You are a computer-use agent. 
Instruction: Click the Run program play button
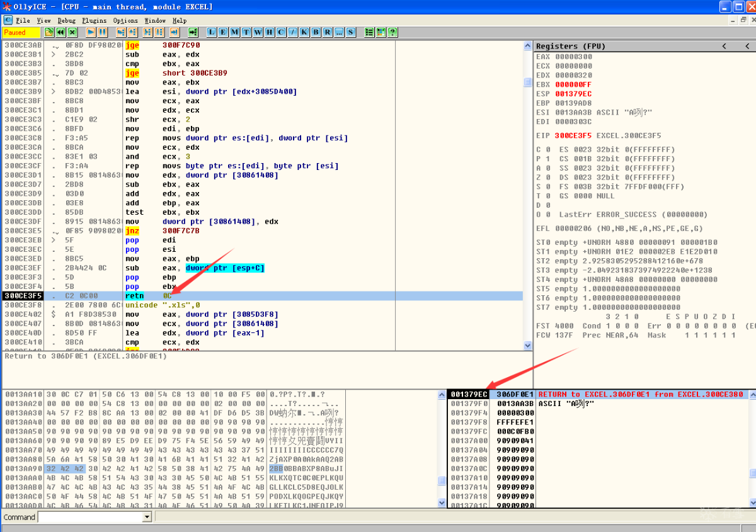[x=91, y=32]
